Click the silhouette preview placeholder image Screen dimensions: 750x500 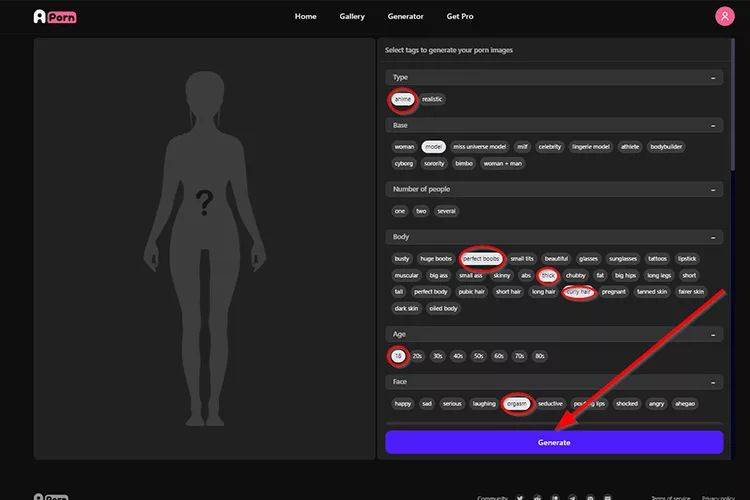205,249
